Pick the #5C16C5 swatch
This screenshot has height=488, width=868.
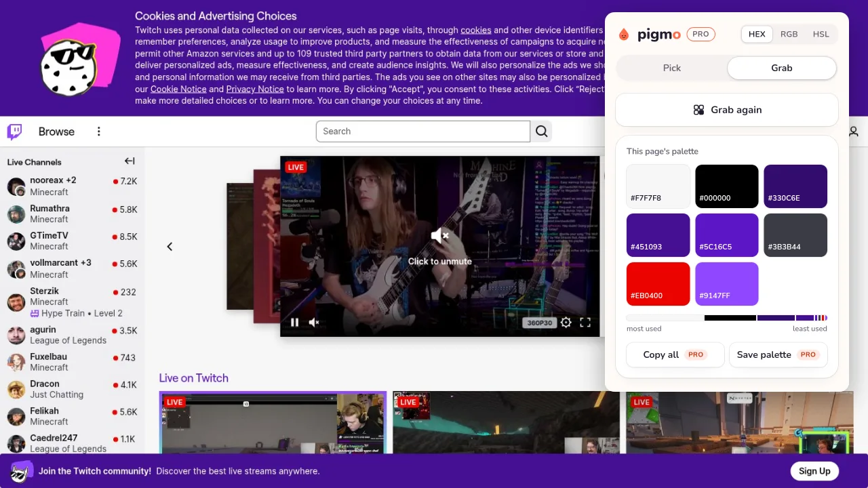(x=727, y=235)
